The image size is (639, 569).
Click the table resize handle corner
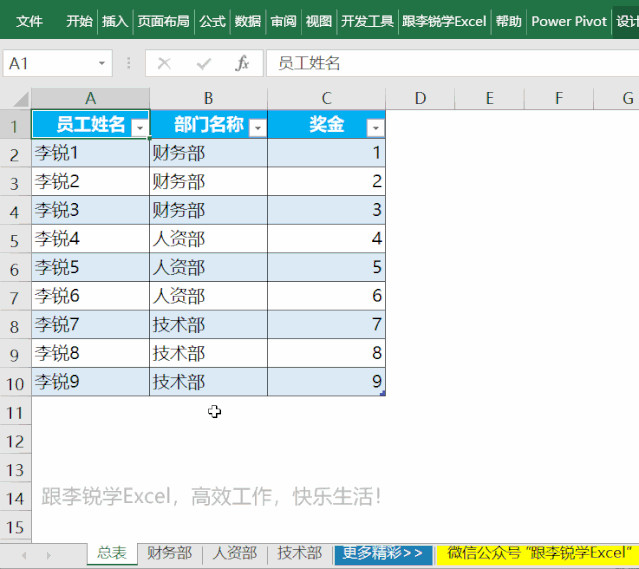(x=383, y=393)
